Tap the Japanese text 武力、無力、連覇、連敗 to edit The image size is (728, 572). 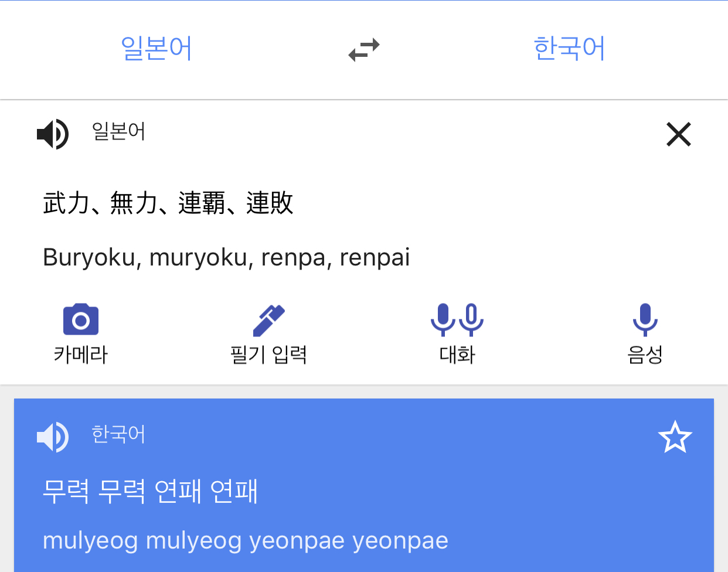tap(168, 203)
